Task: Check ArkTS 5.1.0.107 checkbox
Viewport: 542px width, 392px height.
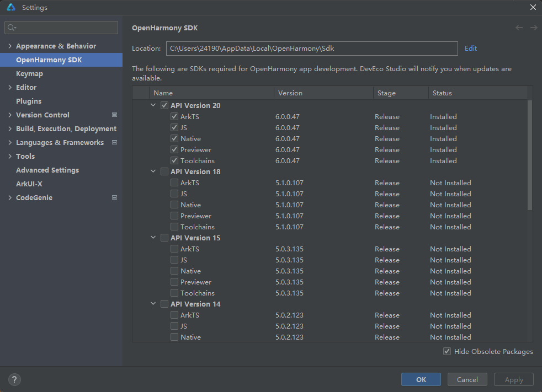Action: coord(174,182)
